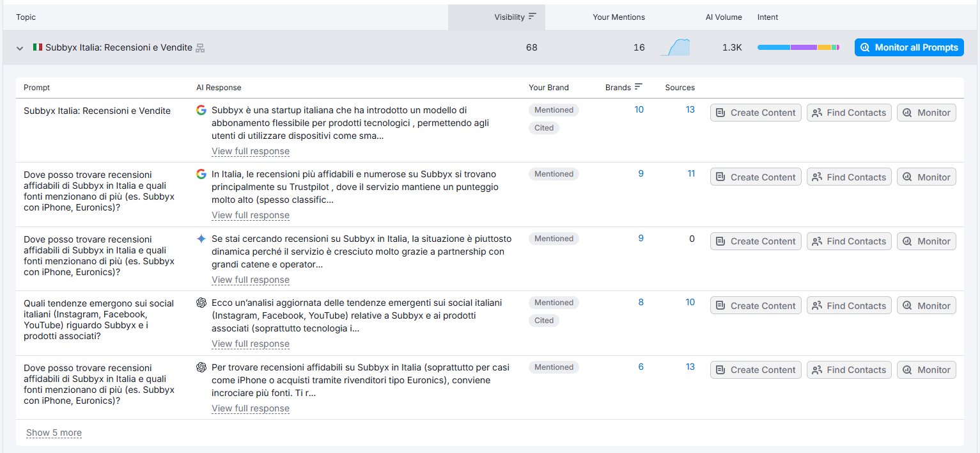Click the blue segment of the Intent bar
Viewport: 980px width, 453px height.
774,47
